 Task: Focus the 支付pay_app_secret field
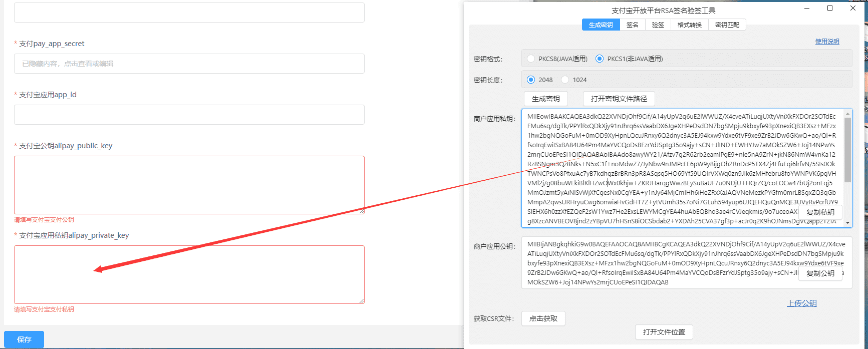[x=189, y=64]
